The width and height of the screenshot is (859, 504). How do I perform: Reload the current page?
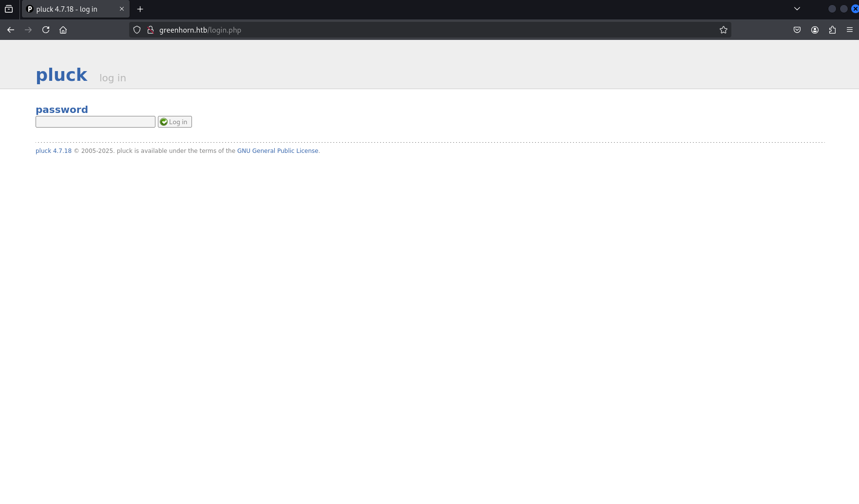coord(46,30)
